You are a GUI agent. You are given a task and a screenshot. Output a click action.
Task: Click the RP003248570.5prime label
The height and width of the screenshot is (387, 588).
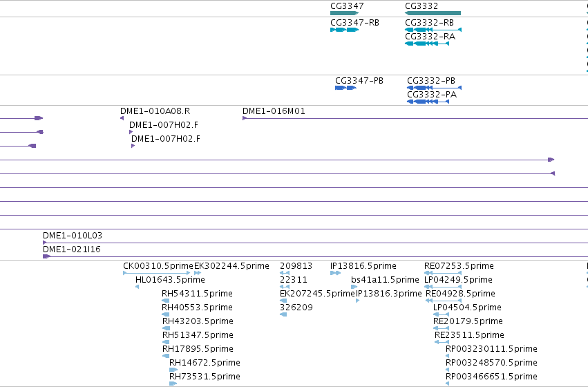(x=492, y=363)
